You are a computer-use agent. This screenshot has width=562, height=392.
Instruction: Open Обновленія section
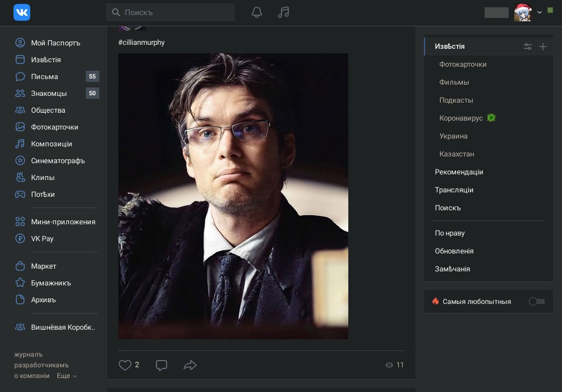[x=454, y=251]
